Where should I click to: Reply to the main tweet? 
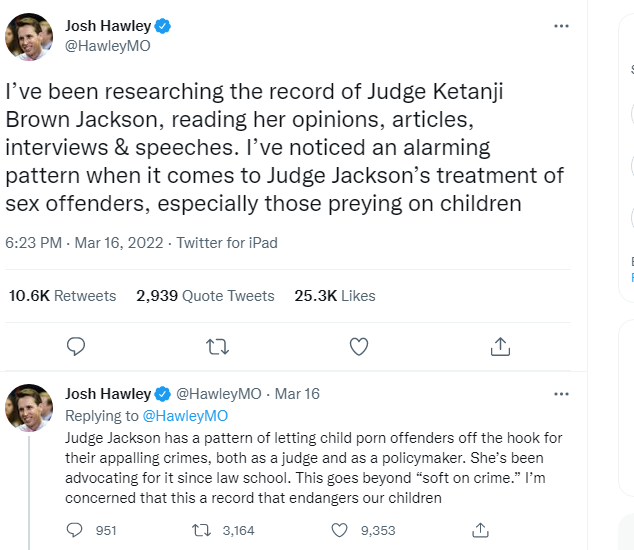76,346
